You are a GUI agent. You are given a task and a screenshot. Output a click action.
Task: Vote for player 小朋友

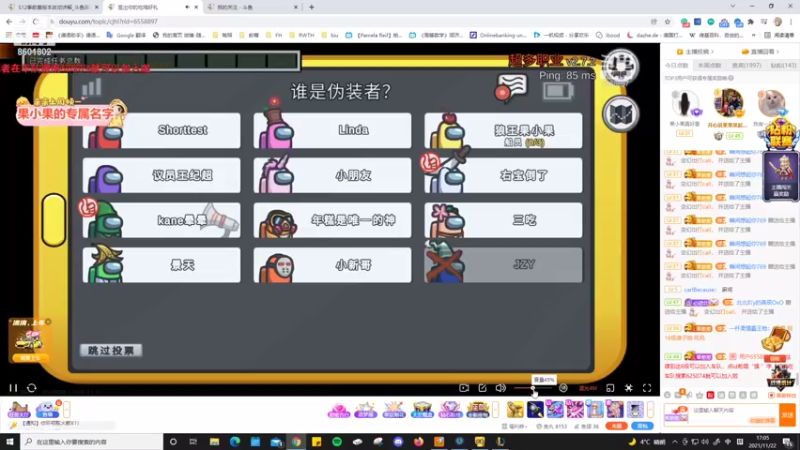pos(332,175)
